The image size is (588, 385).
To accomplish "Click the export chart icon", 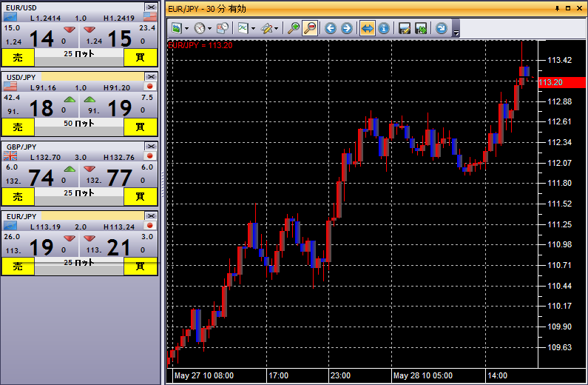I will tap(421, 28).
